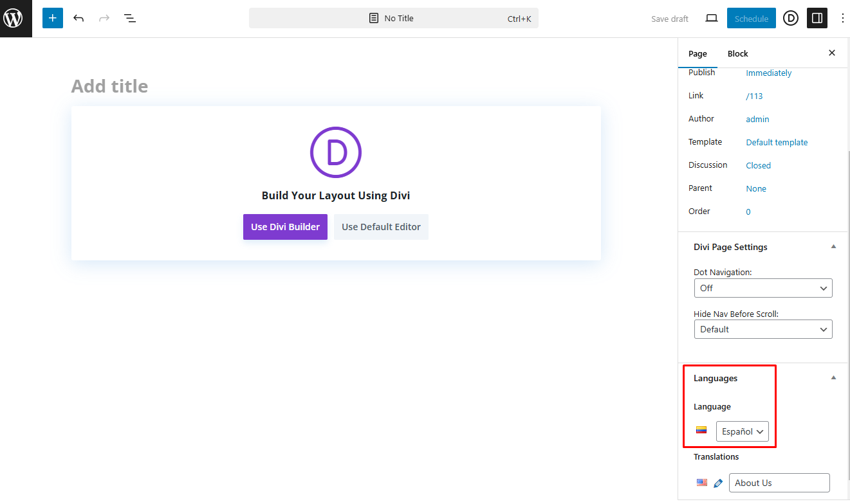Open the Hide Nav Before Scroll dropdown
Viewport: 850px width, 504px height.
(763, 329)
